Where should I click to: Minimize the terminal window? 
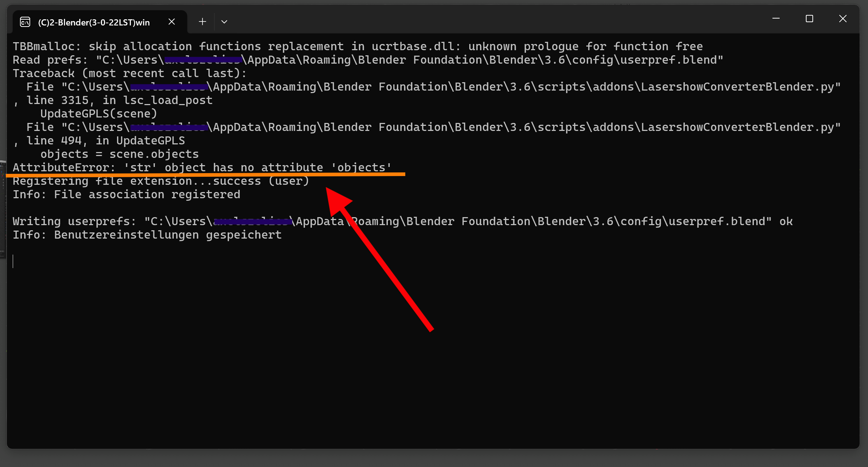pos(776,19)
